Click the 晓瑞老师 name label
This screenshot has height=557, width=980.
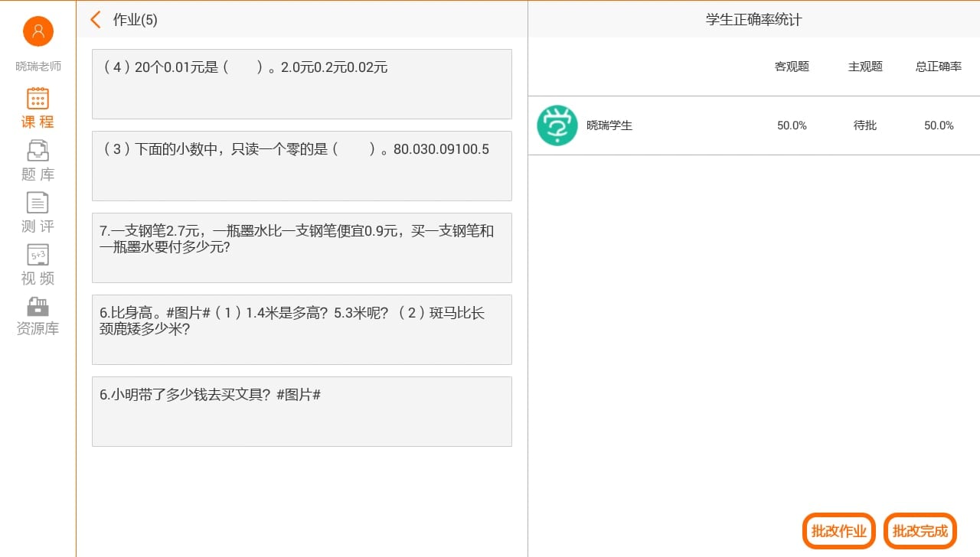point(38,67)
